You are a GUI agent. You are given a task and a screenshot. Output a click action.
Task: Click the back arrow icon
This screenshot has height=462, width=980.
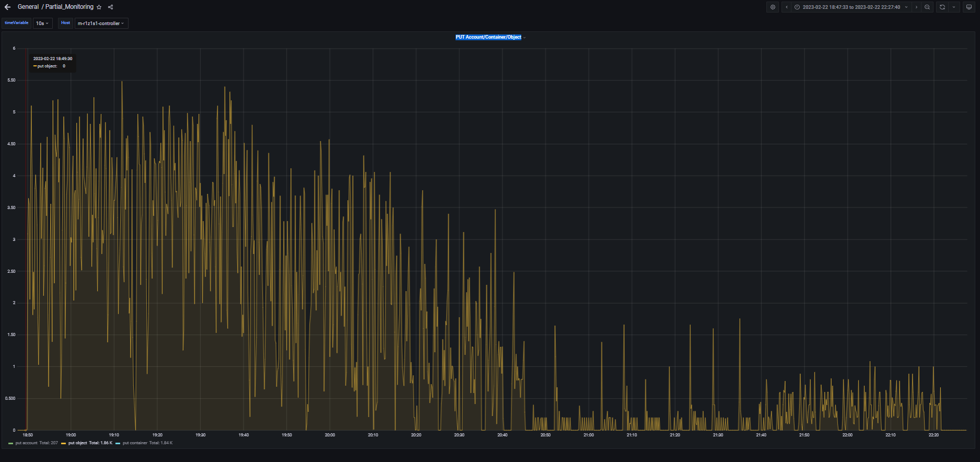pyautogui.click(x=7, y=7)
